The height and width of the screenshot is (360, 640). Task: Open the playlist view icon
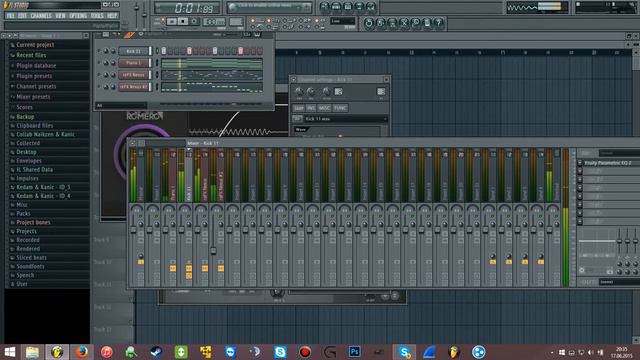point(324,7)
